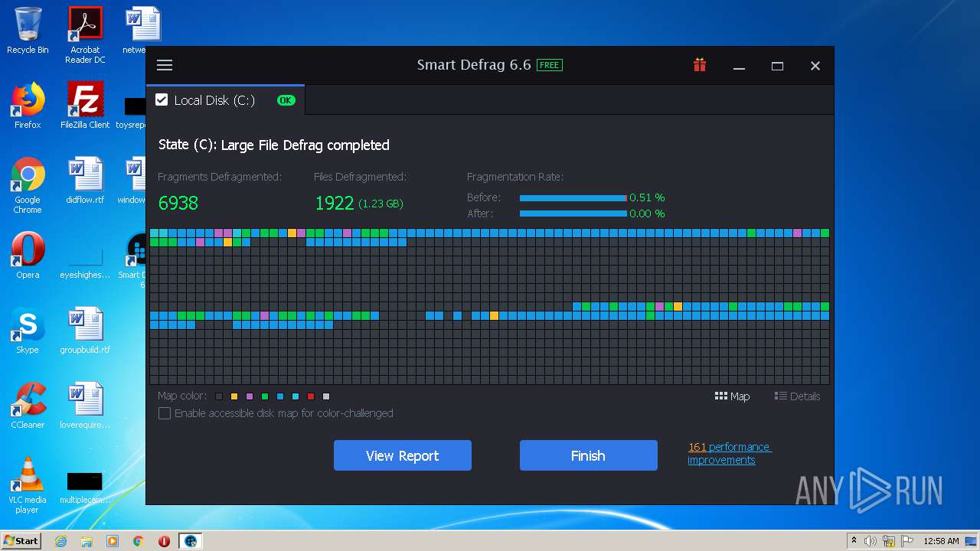Image resolution: width=980 pixels, height=551 pixels.
Task: Open the Opera desktop shortcut
Action: point(28,256)
